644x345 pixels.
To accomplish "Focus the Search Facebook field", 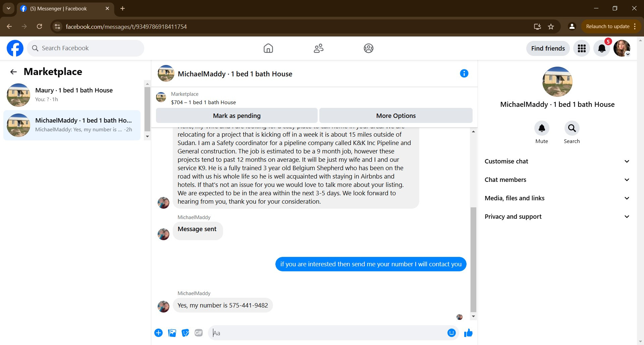I will pos(86,48).
